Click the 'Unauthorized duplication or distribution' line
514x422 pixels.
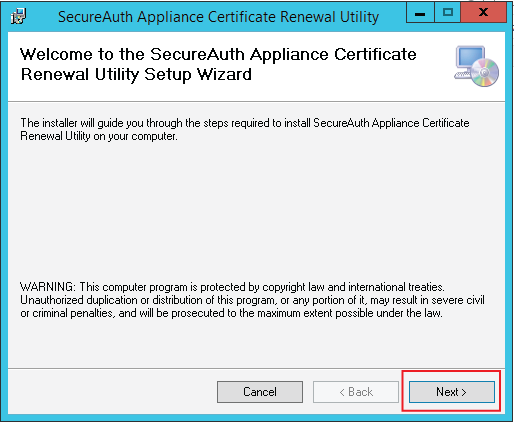(252, 300)
